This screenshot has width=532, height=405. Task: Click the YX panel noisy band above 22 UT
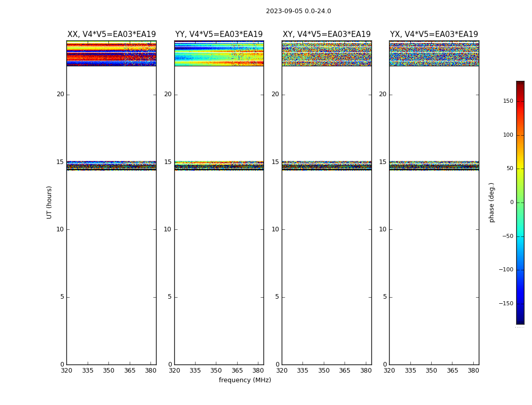point(434,53)
